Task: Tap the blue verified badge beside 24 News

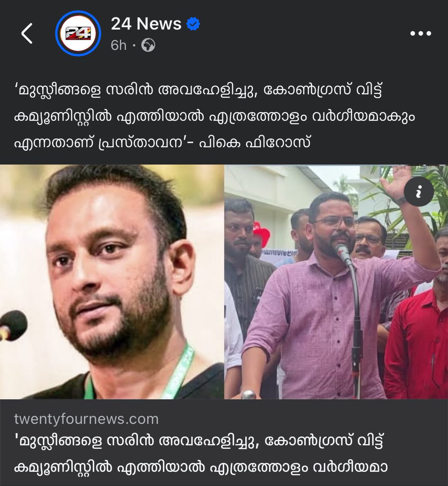Action: click(x=193, y=25)
